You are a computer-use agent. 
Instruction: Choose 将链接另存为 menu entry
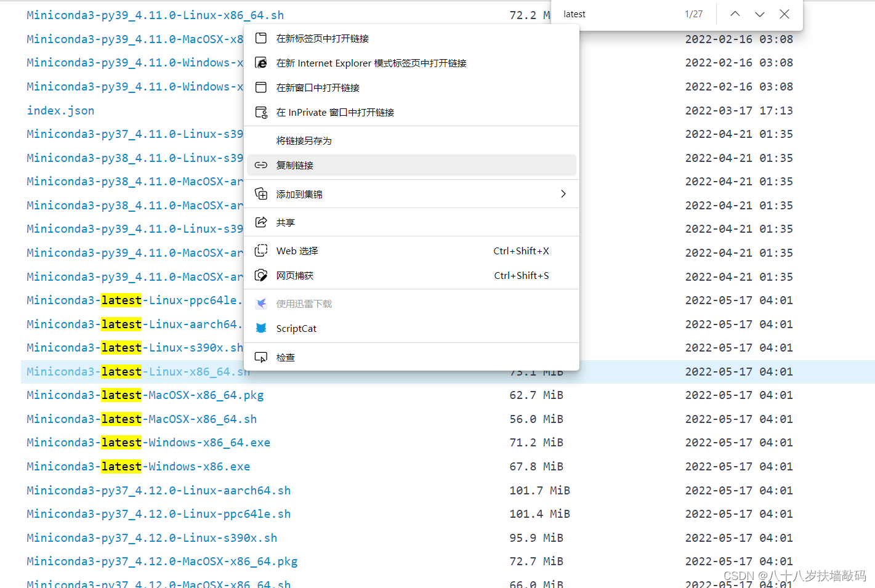click(411, 140)
